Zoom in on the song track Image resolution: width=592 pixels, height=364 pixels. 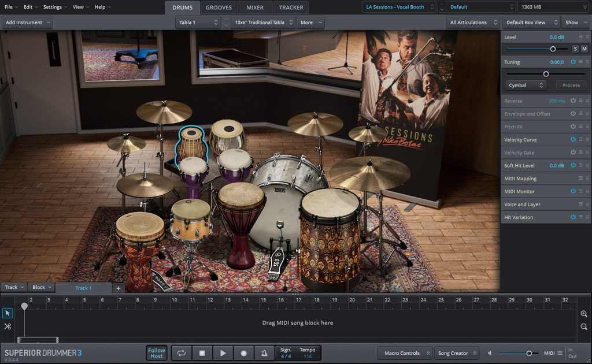coord(584,314)
